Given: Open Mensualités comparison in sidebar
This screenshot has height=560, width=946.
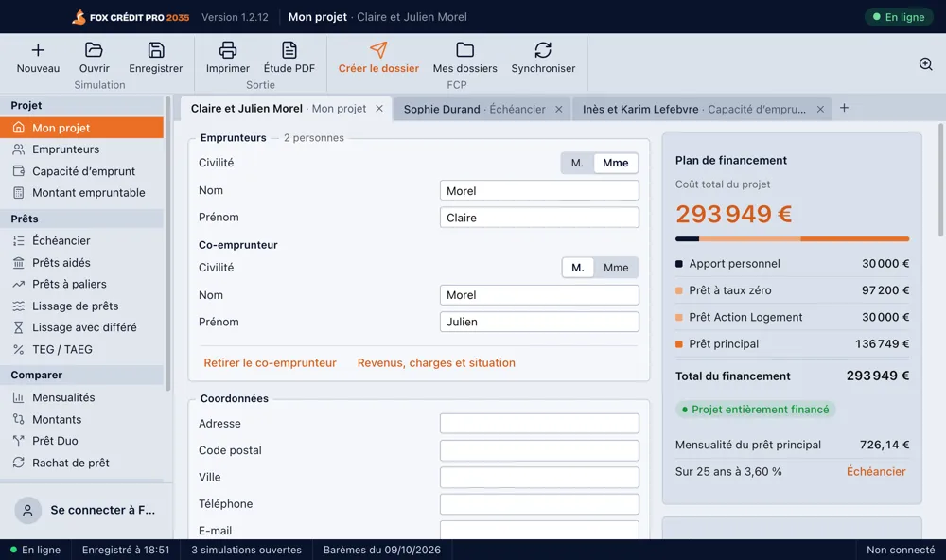Looking at the screenshot, I should [x=82, y=397].
